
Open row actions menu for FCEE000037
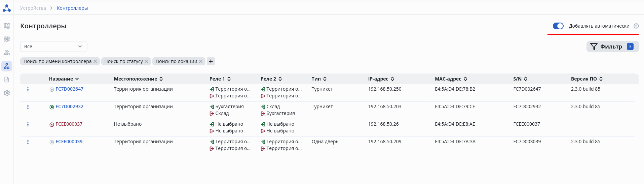tap(28, 124)
